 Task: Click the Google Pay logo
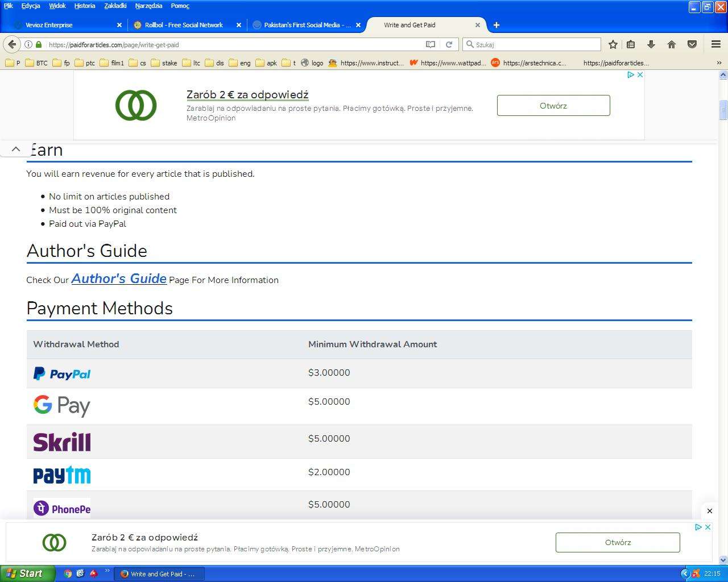coord(62,406)
